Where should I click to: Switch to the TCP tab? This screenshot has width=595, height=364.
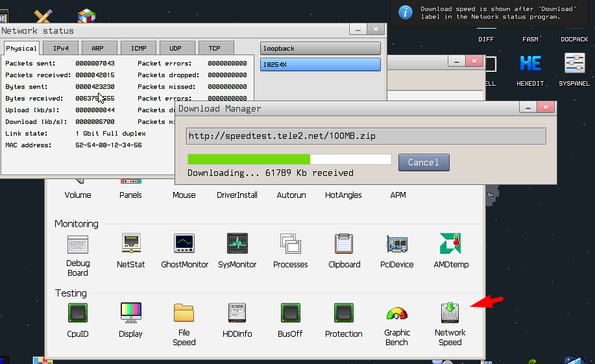(x=214, y=48)
